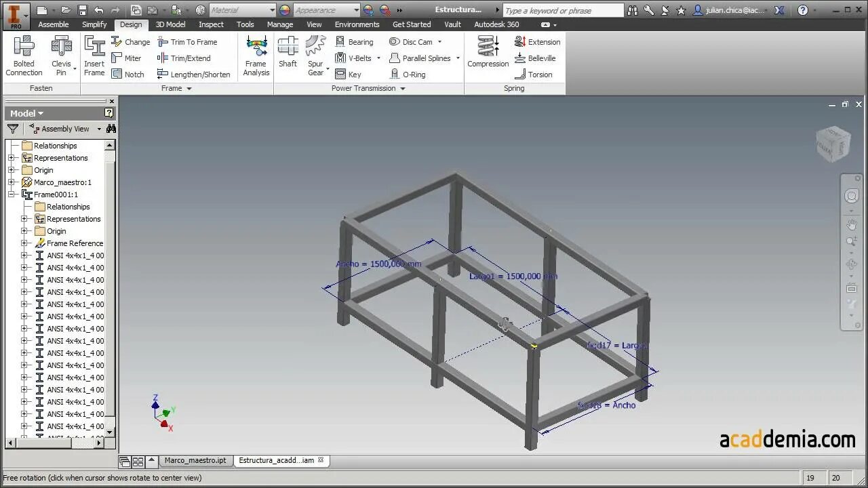This screenshot has width=868, height=488.
Task: Select Torsion spring tool
Action: pos(533,75)
